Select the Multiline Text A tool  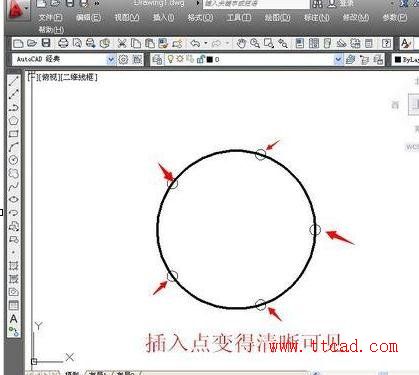14,319
